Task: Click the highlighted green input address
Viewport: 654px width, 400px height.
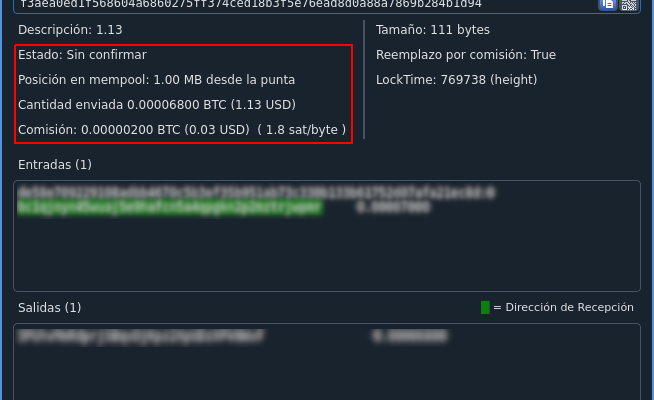Action: point(170,208)
